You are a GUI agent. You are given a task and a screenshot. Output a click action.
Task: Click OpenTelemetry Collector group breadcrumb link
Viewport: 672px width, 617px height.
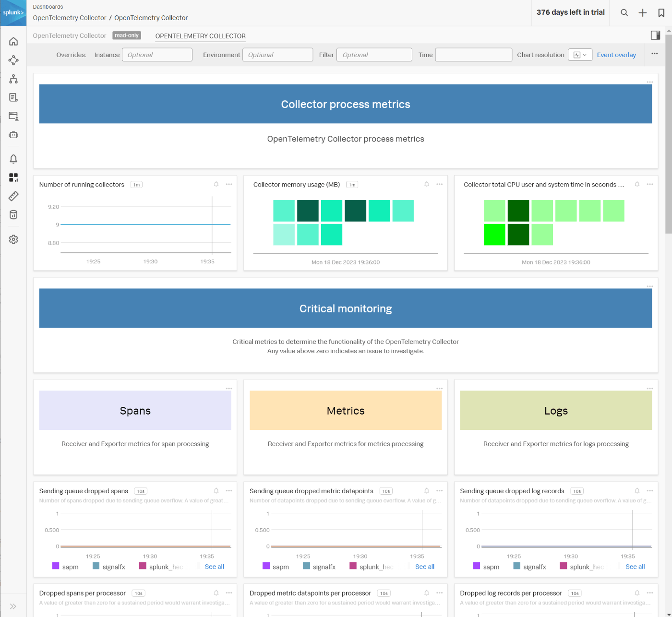click(x=70, y=18)
